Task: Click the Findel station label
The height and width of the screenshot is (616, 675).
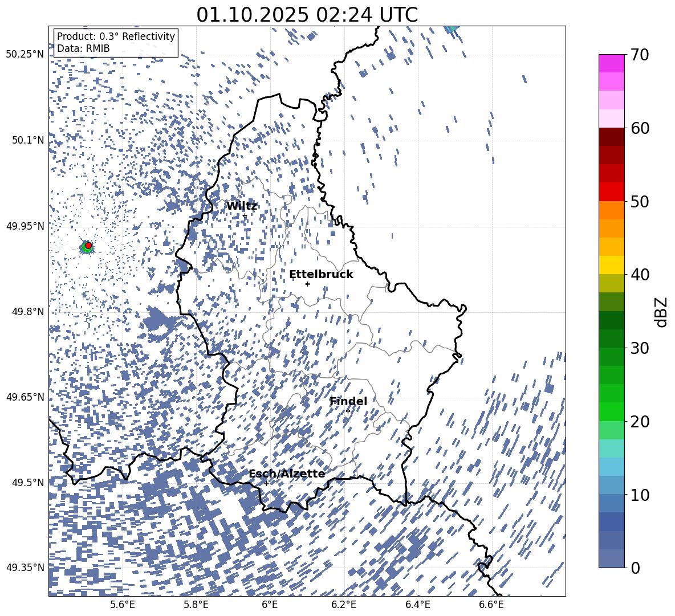Action: tap(348, 401)
